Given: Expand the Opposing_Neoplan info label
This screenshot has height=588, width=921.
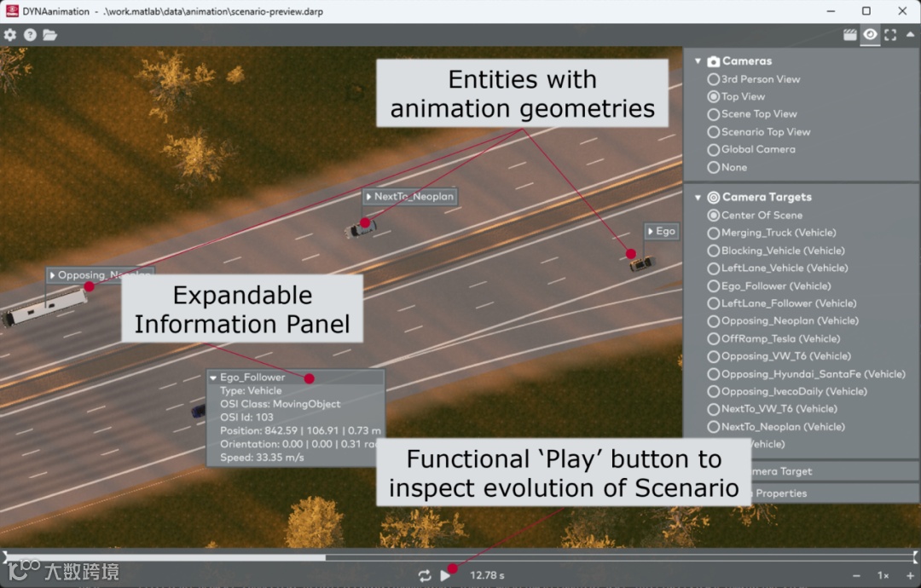Looking at the screenshot, I should (52, 274).
